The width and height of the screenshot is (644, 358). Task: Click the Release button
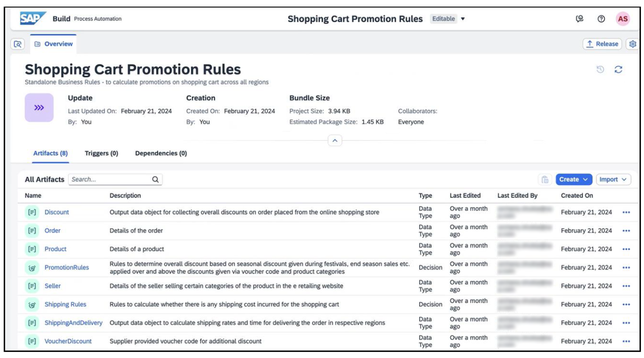pos(602,44)
